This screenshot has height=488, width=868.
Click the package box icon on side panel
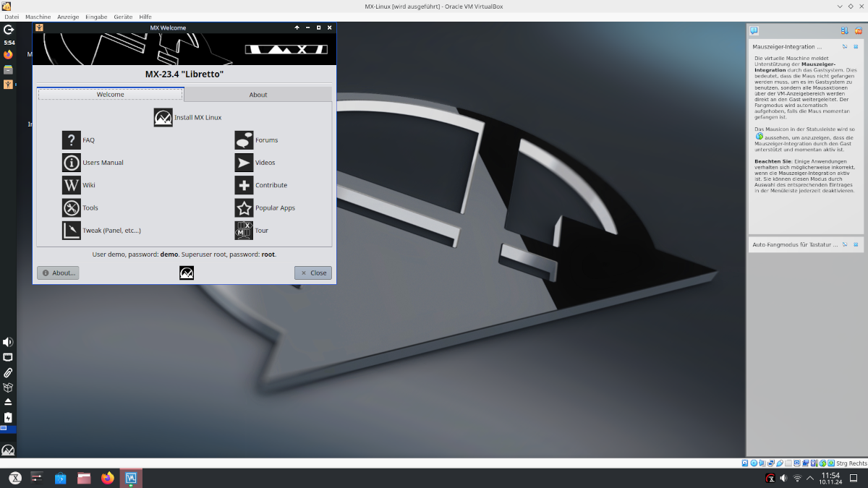[8, 388]
